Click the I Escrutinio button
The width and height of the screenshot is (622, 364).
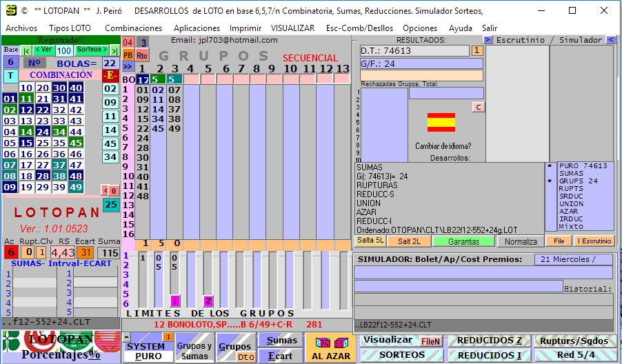click(x=594, y=241)
